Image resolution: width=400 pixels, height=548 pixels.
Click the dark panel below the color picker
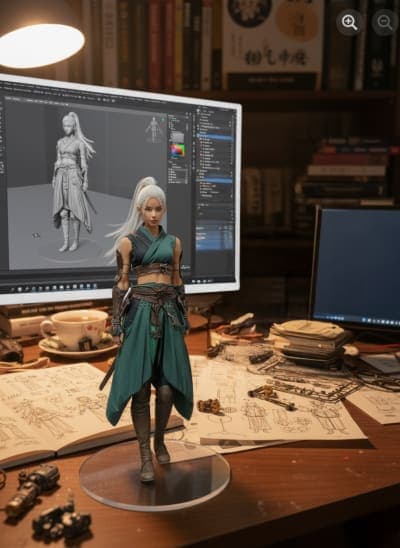178,176
